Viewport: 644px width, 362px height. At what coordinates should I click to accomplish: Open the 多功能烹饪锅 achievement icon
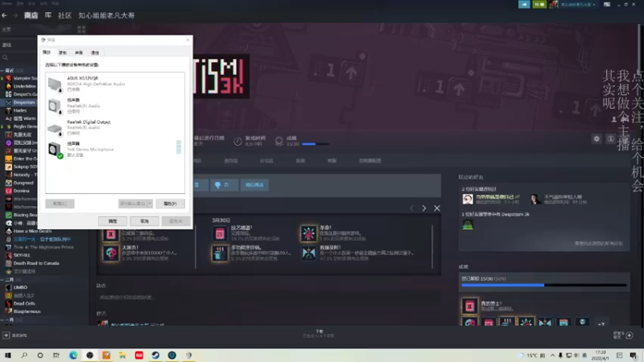coord(220,253)
